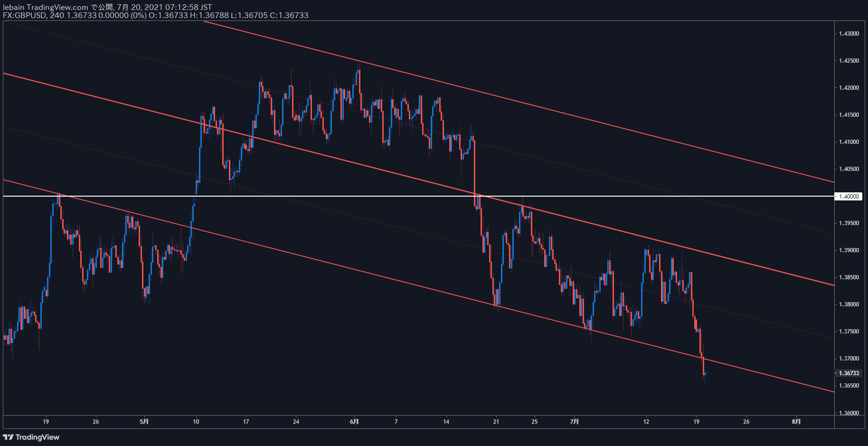Click the 1.39000 price axis label
This screenshot has width=868, height=446.
849,250
